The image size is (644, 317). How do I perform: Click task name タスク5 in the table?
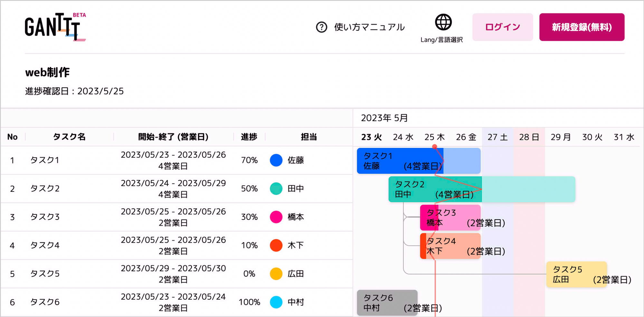(x=45, y=274)
